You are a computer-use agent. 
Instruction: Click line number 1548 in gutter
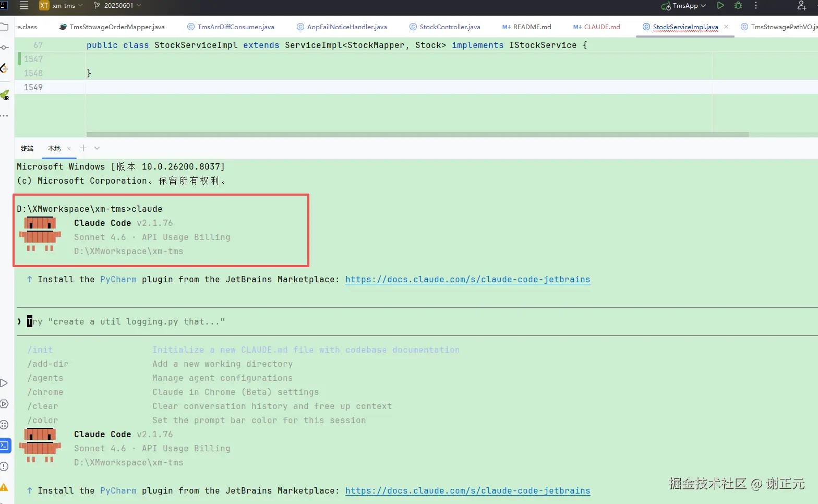tap(33, 73)
